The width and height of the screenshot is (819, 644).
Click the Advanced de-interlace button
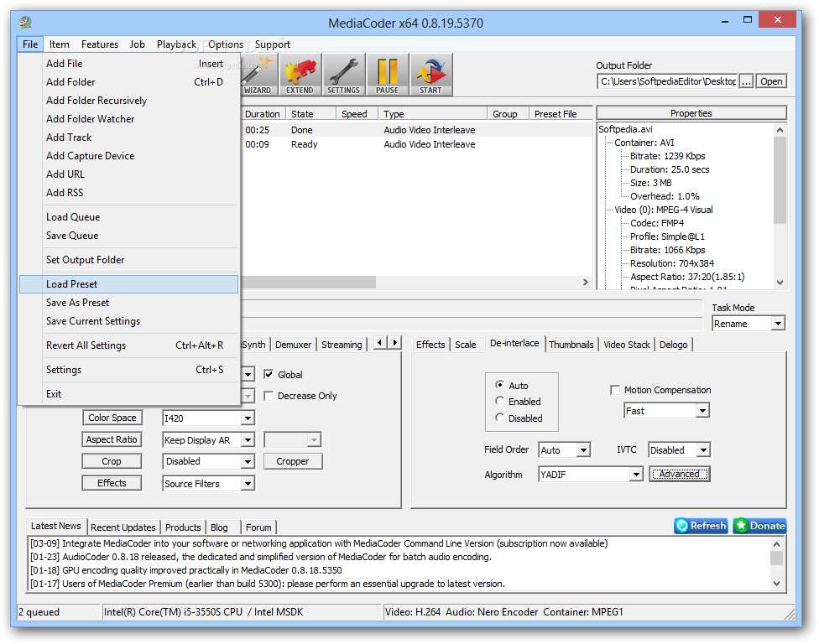tap(679, 474)
